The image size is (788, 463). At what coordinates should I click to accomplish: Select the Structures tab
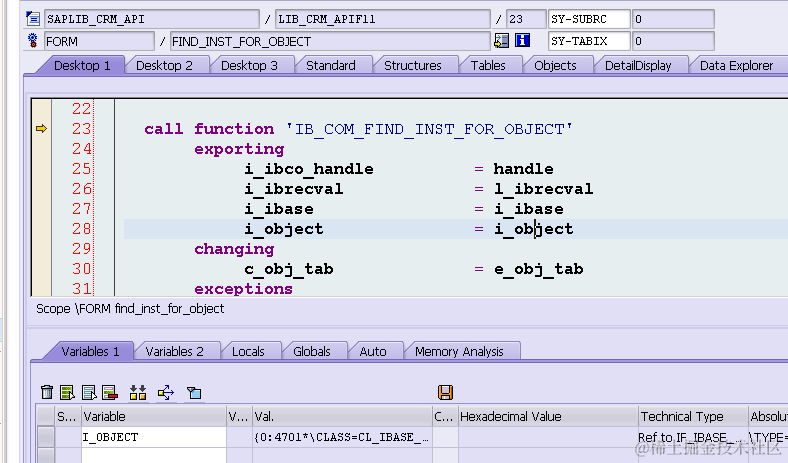pos(413,65)
